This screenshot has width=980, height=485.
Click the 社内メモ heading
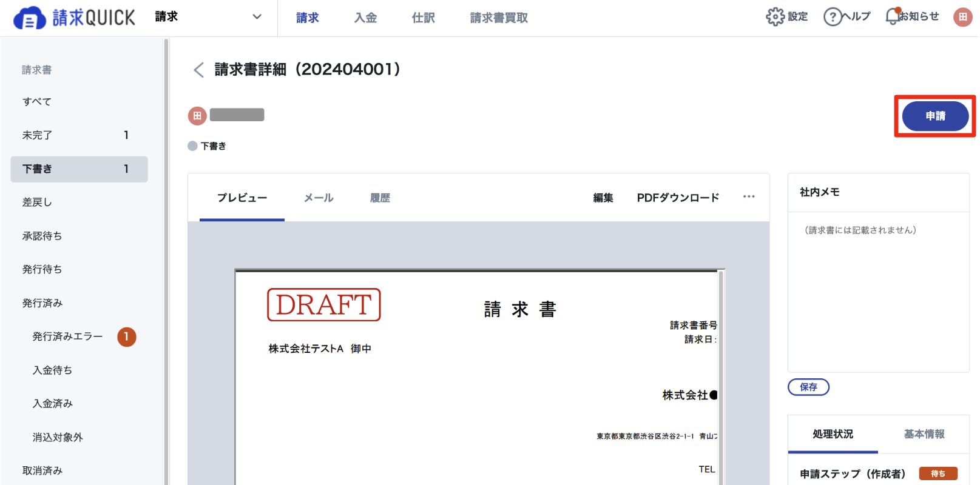pyautogui.click(x=819, y=192)
